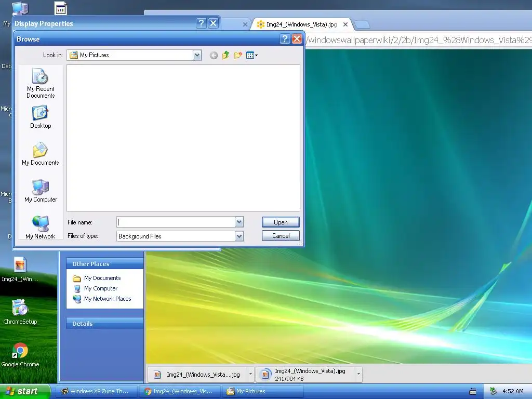This screenshot has width=532, height=399.
Task: Create a new folder in Browse dialog
Action: click(x=238, y=55)
